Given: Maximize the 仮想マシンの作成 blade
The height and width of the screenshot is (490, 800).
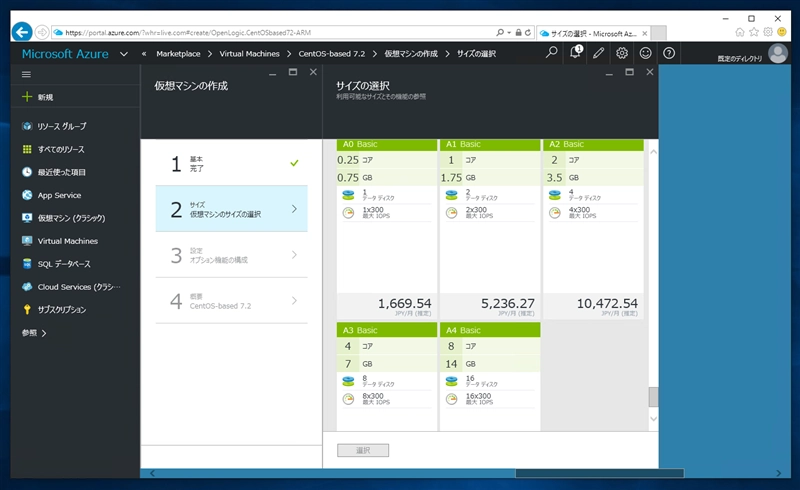Looking at the screenshot, I should pos(293,72).
